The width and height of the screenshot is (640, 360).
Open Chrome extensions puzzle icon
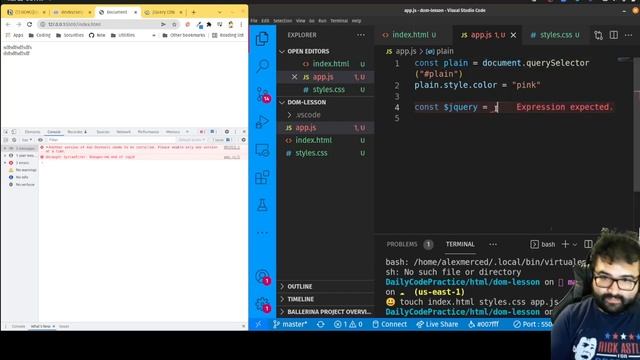209,24
